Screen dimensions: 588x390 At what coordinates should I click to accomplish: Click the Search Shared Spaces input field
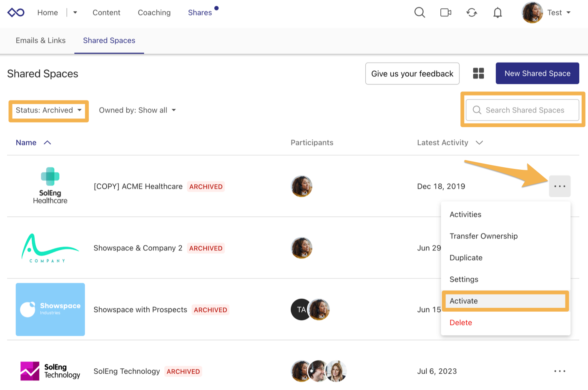(x=522, y=110)
